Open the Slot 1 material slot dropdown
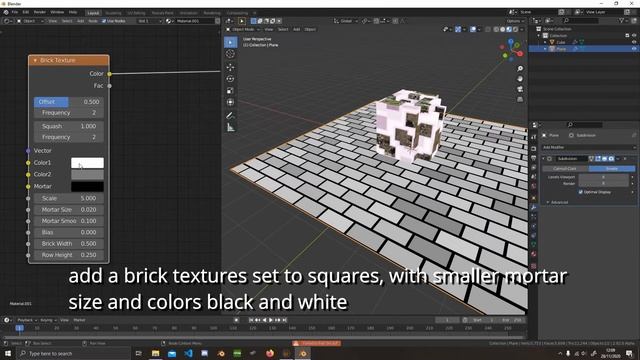Image resolution: width=640 pixels, height=360 pixels. pos(150,21)
